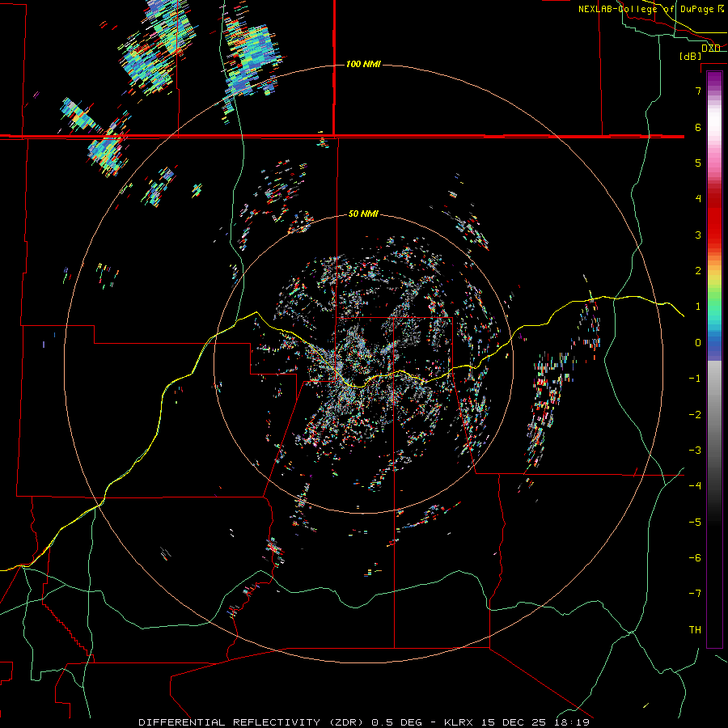Image resolution: width=728 pixels, height=728 pixels.
Task: Click the -7 value on the scale
Action: (x=695, y=594)
